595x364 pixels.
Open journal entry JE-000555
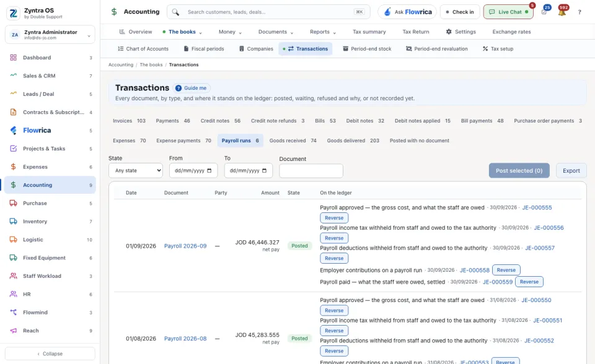tap(537, 208)
